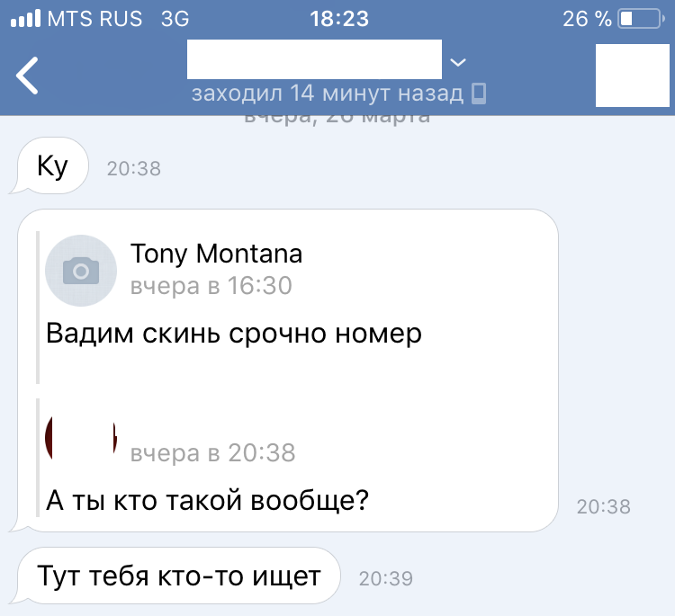Tap the cellular signal strength bars
Viewport: 675px width, 616px height.
[31, 19]
